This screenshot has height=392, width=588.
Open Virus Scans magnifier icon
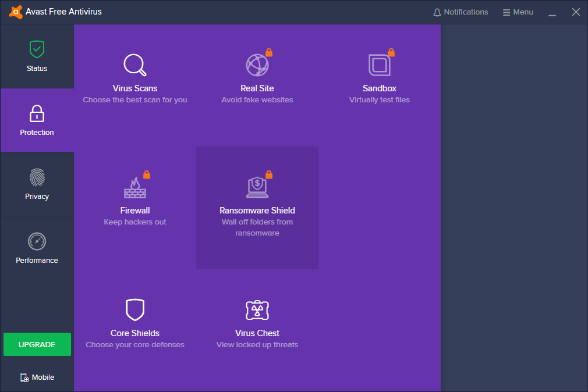click(x=135, y=65)
